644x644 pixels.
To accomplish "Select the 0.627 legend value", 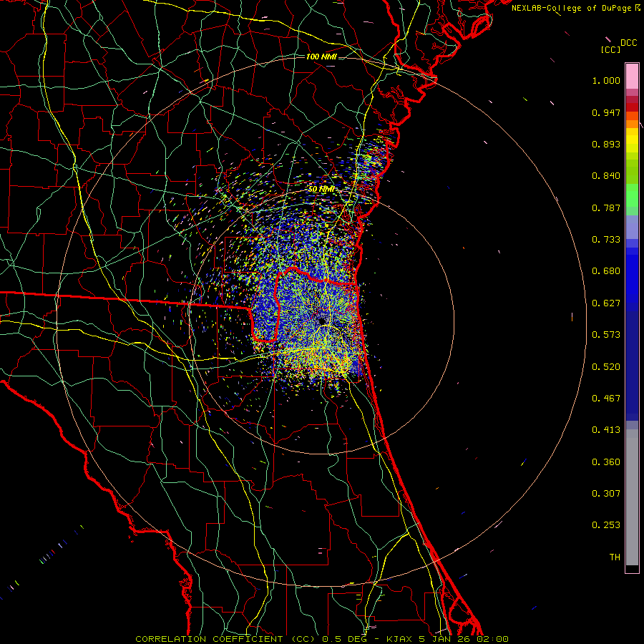I will (x=606, y=303).
